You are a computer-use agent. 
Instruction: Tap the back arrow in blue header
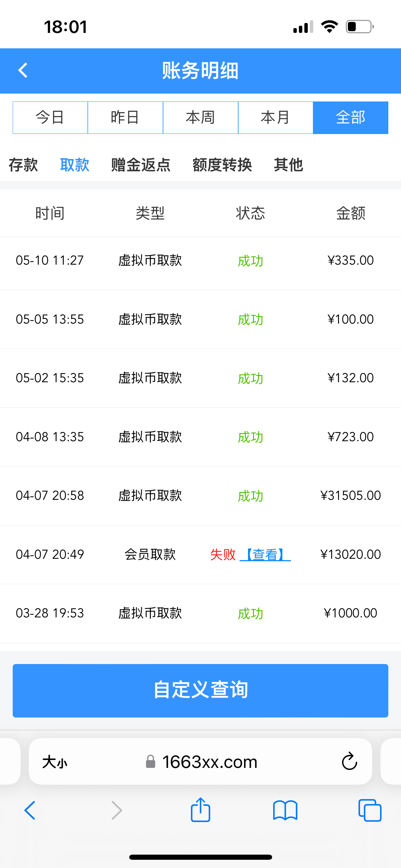[23, 71]
